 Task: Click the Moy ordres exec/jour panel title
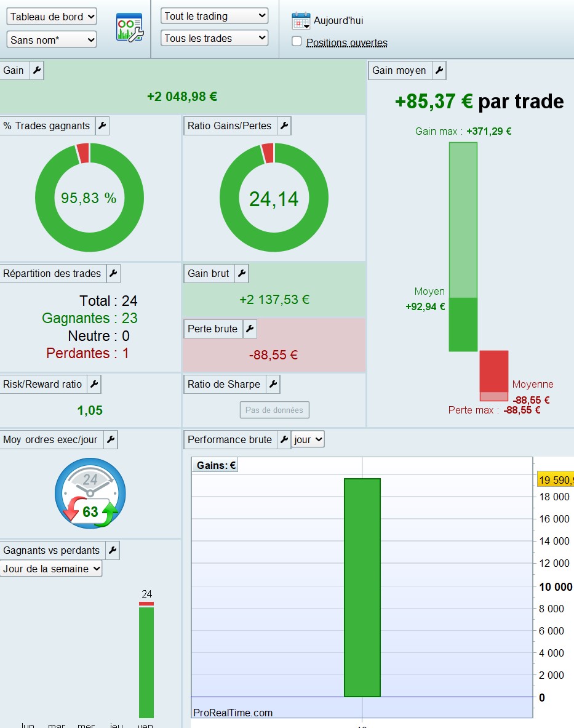pyautogui.click(x=50, y=439)
